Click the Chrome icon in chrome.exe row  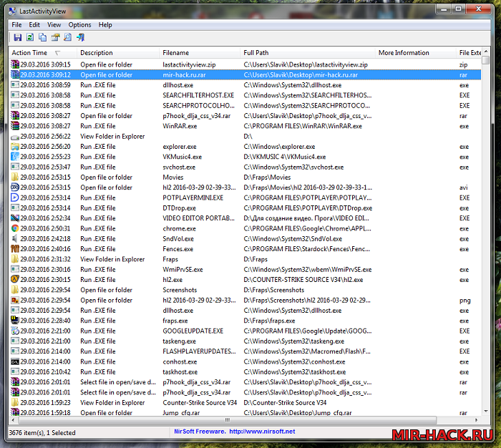[x=15, y=228]
